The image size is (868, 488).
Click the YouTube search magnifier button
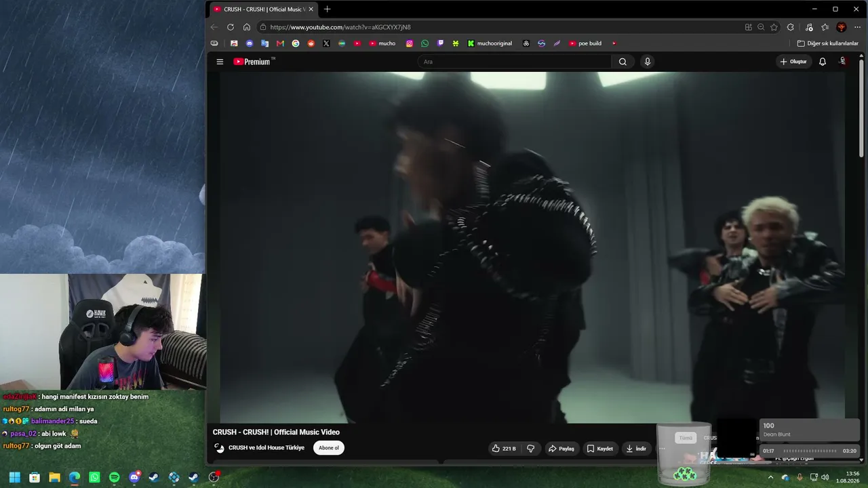pyautogui.click(x=623, y=62)
